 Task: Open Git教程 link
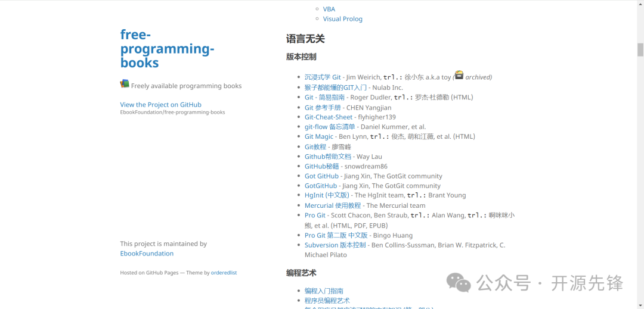pyautogui.click(x=315, y=146)
